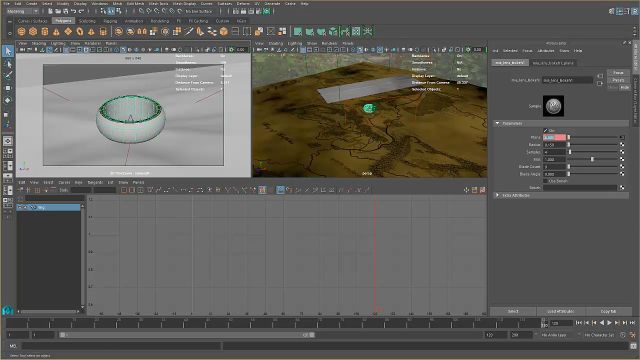Create a polygon cylinder from the shelf

[x=45, y=31]
